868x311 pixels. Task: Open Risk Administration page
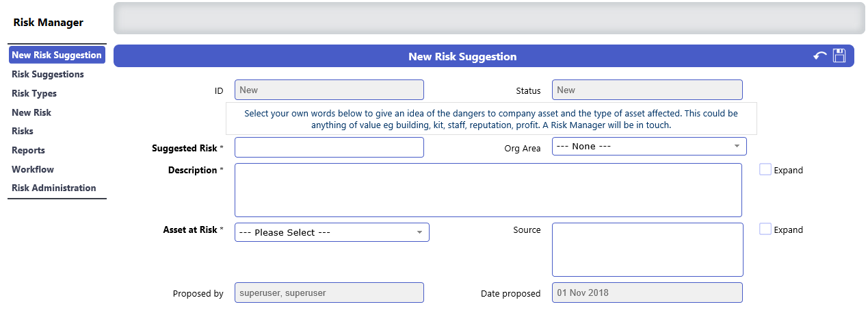54,188
